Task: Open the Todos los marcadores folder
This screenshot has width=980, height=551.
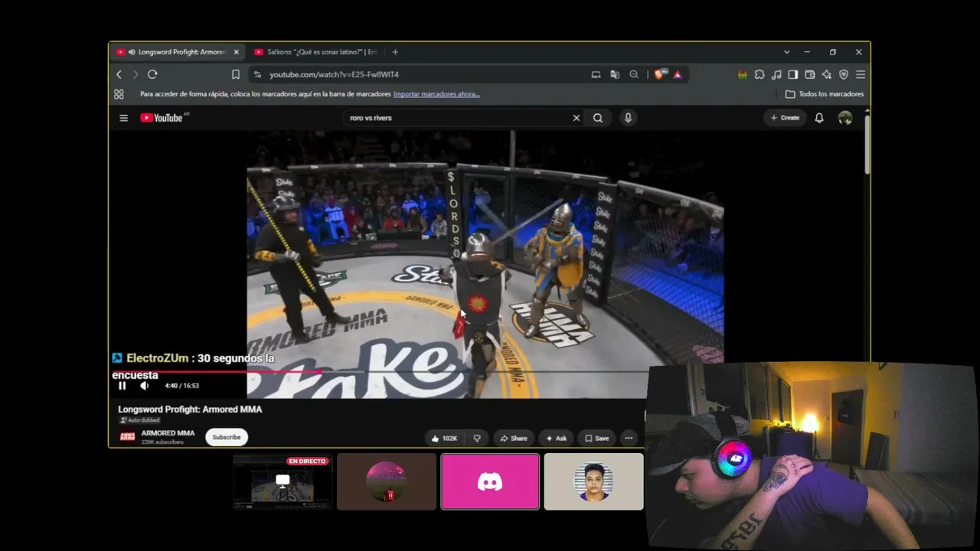Action: (x=825, y=94)
